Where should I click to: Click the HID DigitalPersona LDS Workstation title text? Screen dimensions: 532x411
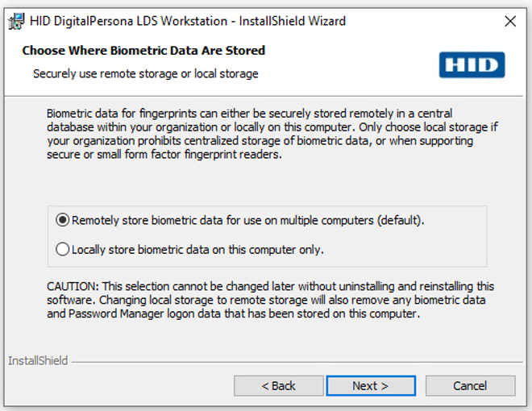(187, 21)
